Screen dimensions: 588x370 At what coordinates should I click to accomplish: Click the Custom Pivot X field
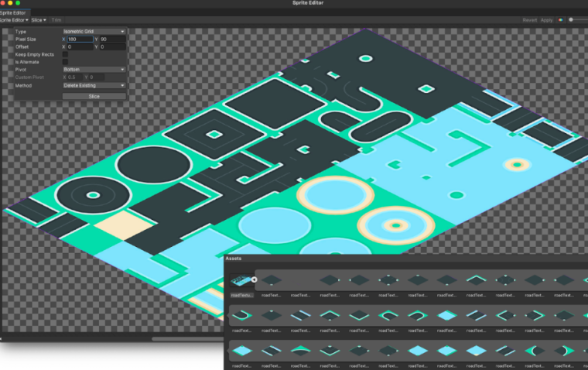[x=74, y=77]
